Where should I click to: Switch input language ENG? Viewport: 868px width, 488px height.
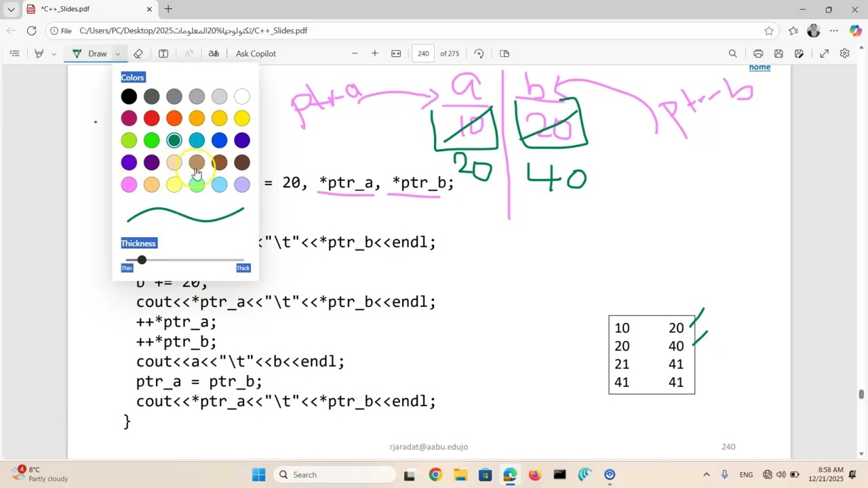coord(746,475)
